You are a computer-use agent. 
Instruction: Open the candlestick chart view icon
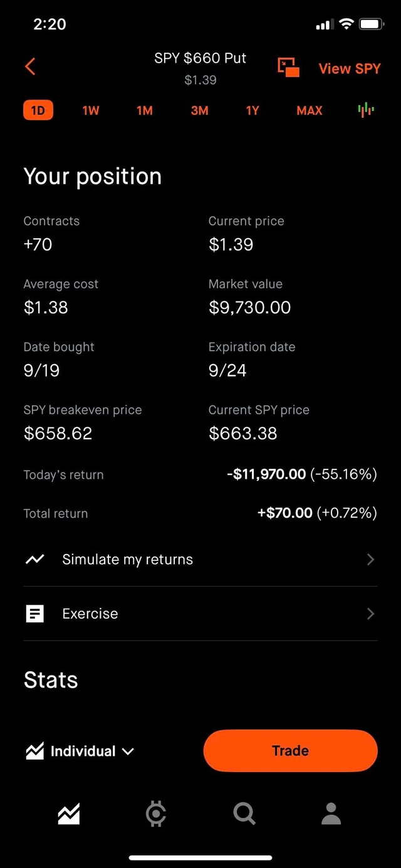366,110
